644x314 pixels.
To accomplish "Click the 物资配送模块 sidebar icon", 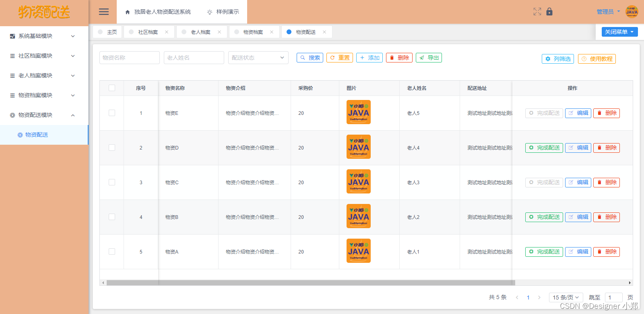I will pos(12,115).
